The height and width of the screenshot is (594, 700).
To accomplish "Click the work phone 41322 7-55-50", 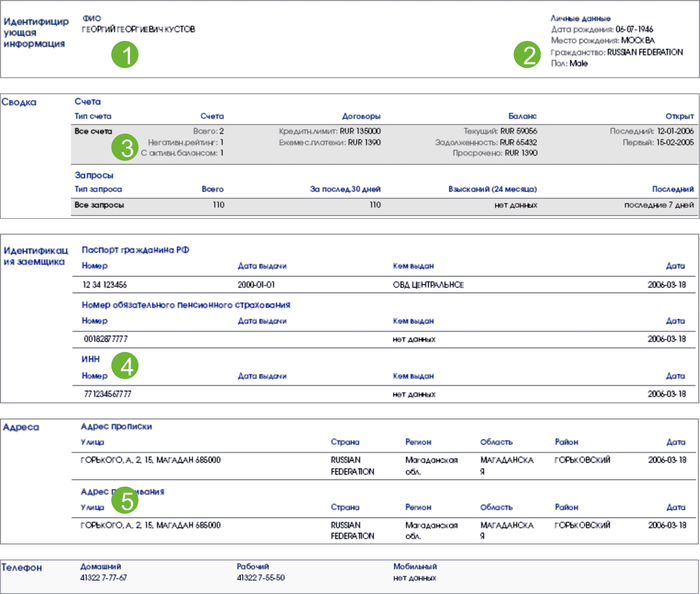I will 260,577.
